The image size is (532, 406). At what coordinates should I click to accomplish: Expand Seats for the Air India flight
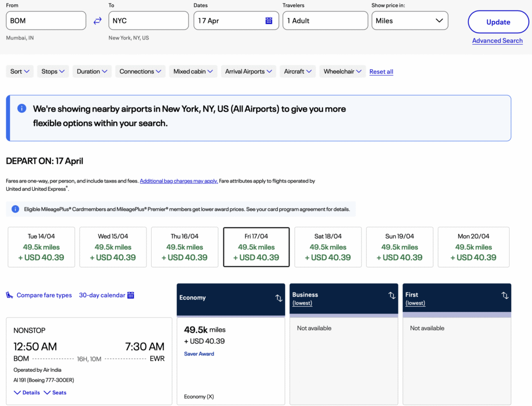(x=55, y=392)
